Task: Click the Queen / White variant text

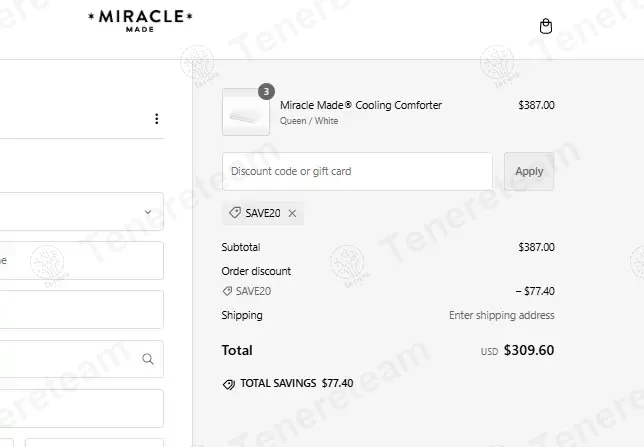Action: point(309,121)
